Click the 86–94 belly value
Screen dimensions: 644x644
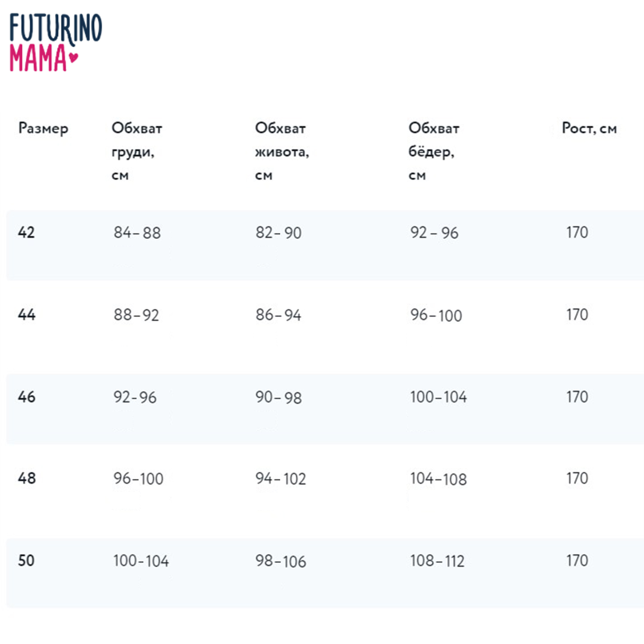click(x=278, y=315)
